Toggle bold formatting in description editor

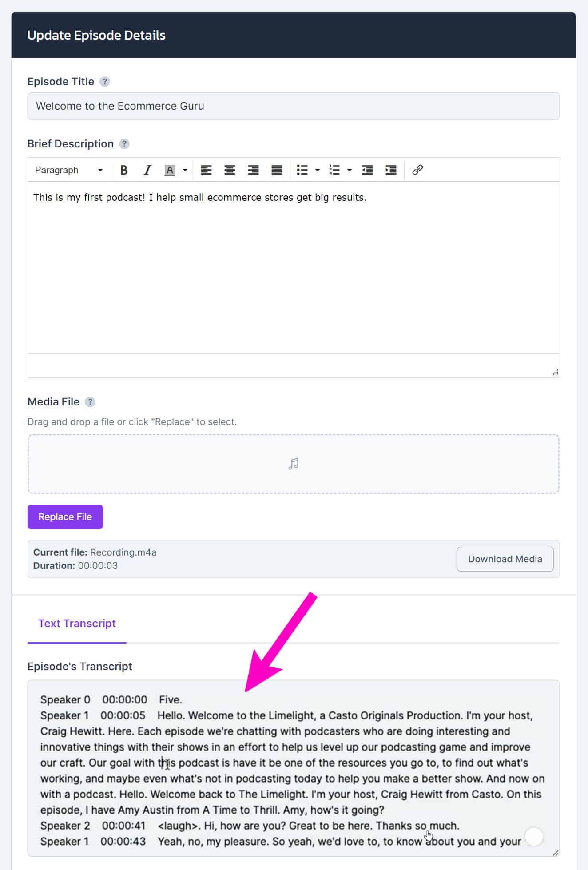pyautogui.click(x=124, y=170)
